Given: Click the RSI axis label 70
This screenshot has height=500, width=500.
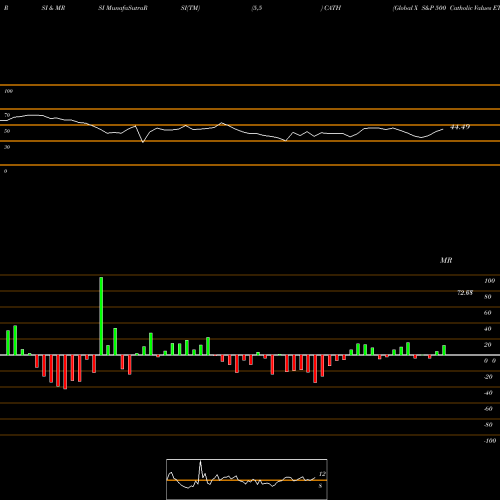Looking at the screenshot, I should 7,115.
